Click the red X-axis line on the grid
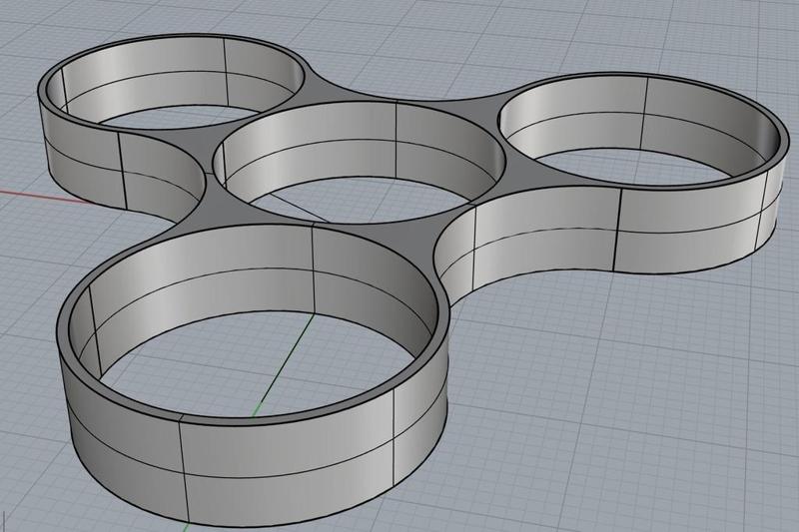This screenshot has height=532, width=799. [x=46, y=197]
